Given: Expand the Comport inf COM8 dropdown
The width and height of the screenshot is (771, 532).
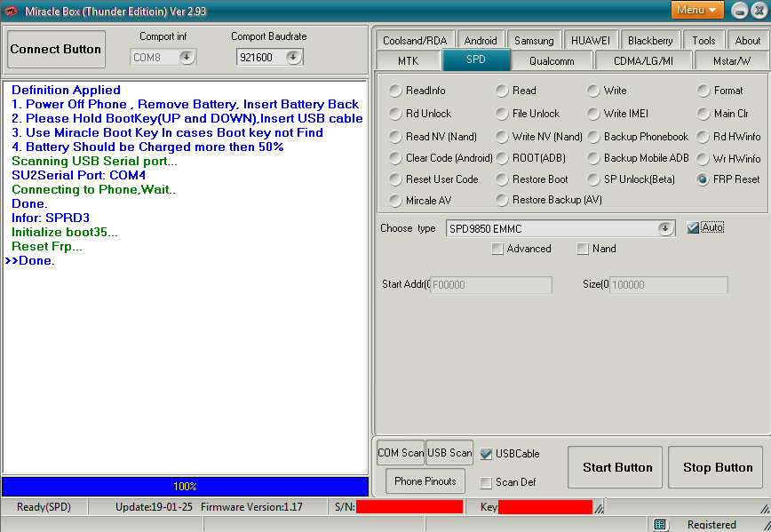Looking at the screenshot, I should coord(187,58).
